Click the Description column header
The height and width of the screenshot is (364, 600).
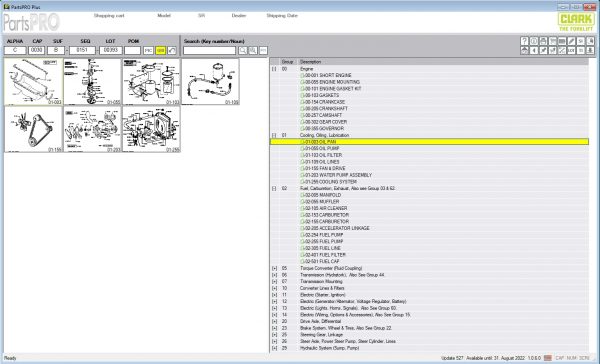coord(310,62)
